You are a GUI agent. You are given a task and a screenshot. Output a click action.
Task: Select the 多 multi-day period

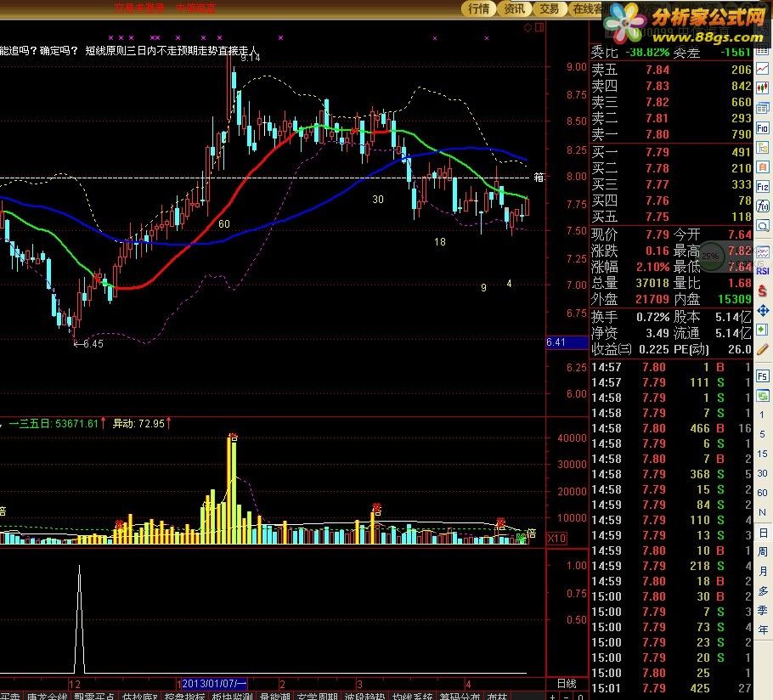[763, 590]
